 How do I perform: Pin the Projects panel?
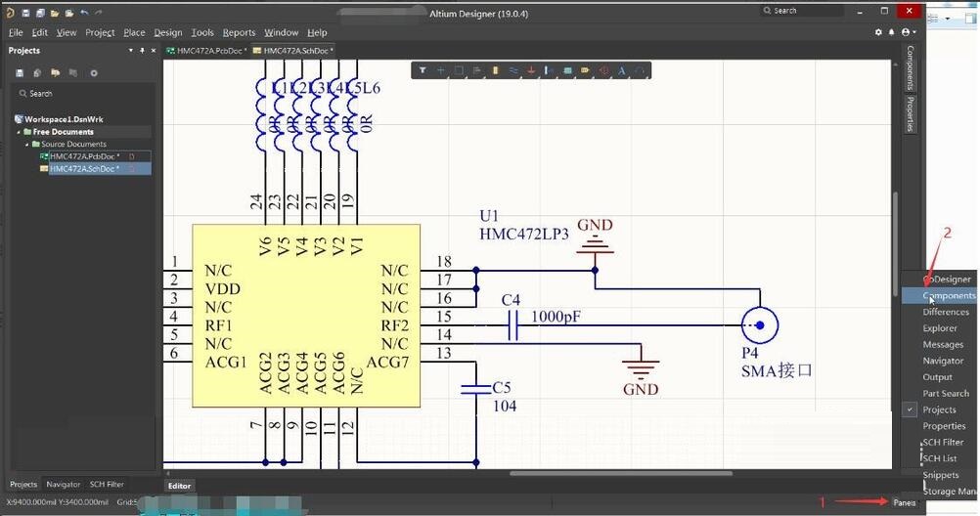142,51
